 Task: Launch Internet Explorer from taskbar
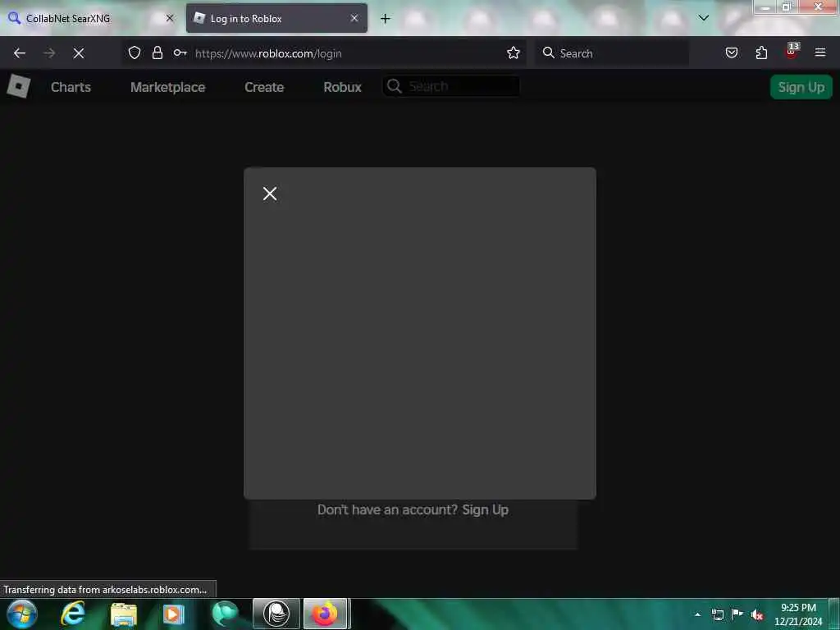[73, 614]
